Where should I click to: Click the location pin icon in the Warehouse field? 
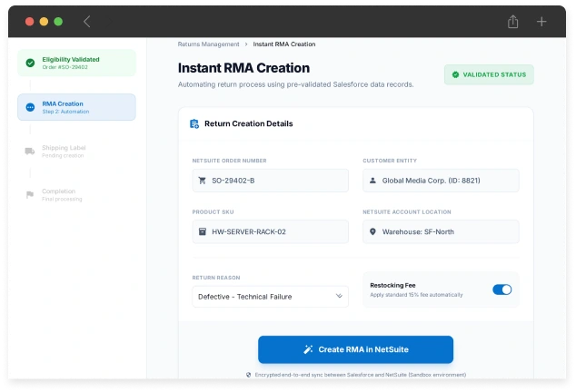pyautogui.click(x=372, y=231)
